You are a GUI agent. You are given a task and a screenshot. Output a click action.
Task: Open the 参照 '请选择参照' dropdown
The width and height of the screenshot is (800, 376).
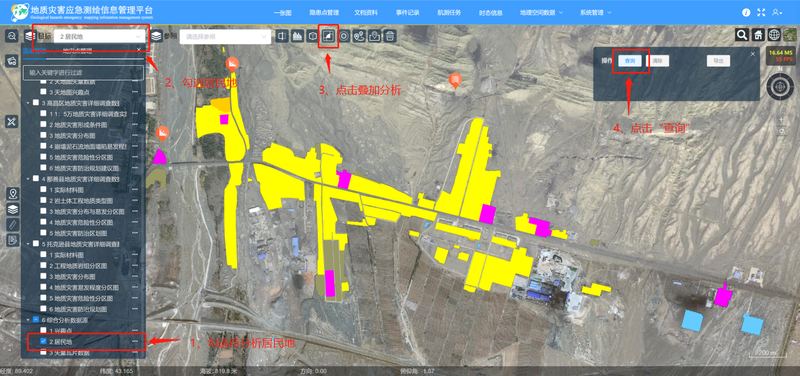click(x=225, y=37)
